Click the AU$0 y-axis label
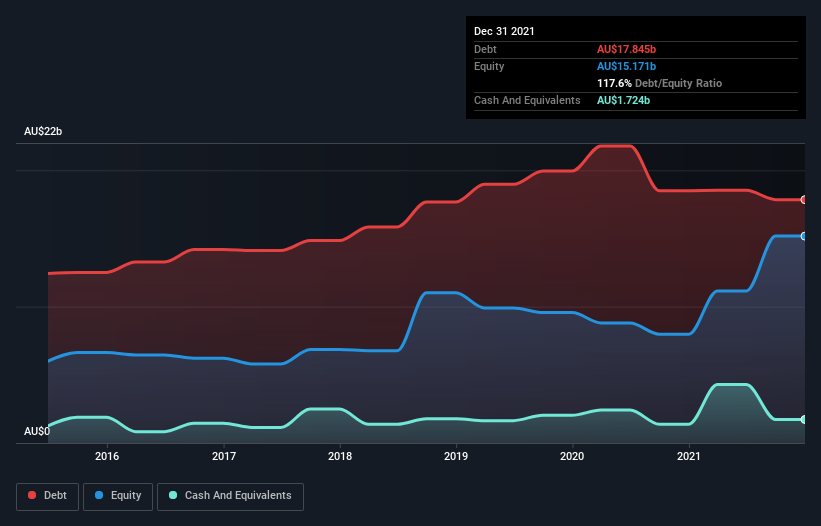821x526 pixels. coord(37,431)
